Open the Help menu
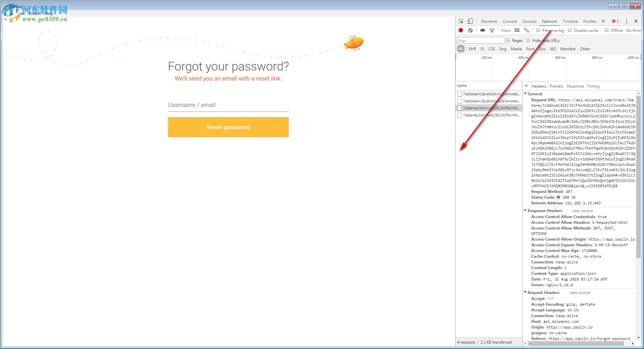This screenshot has width=644, height=349. [x=49, y=13]
